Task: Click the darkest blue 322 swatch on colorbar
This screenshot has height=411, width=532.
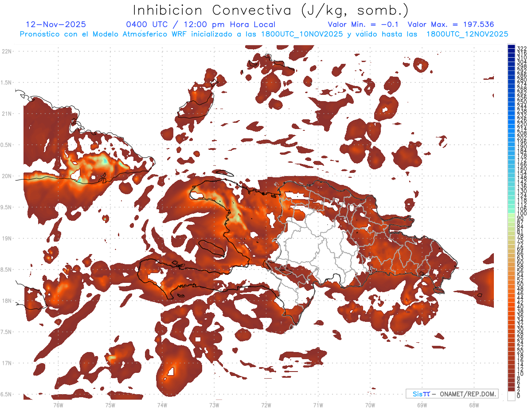Action: 511,47
